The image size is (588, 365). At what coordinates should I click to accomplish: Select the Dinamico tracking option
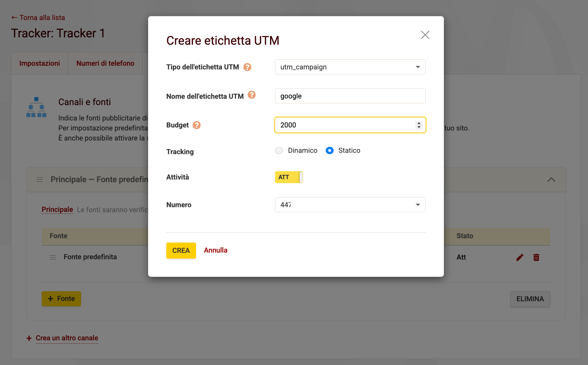279,150
